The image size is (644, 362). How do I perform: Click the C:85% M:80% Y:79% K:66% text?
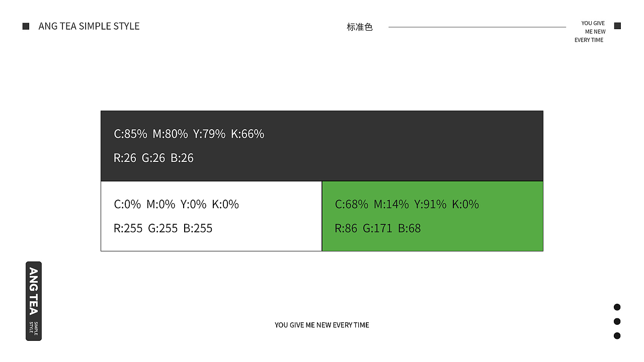(x=189, y=134)
